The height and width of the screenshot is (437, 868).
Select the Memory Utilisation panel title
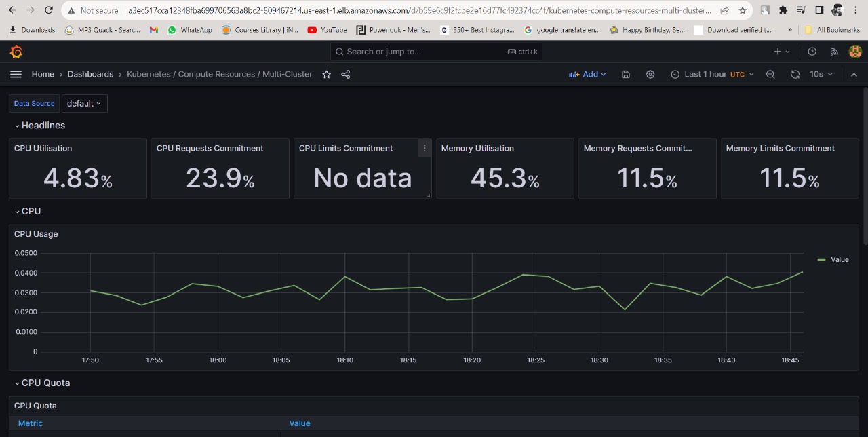(x=477, y=148)
